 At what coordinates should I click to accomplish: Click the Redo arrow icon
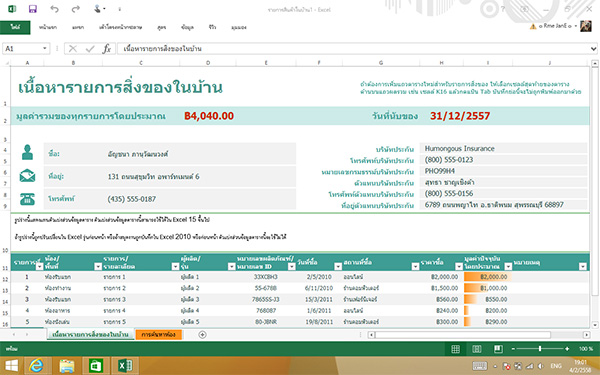point(75,9)
